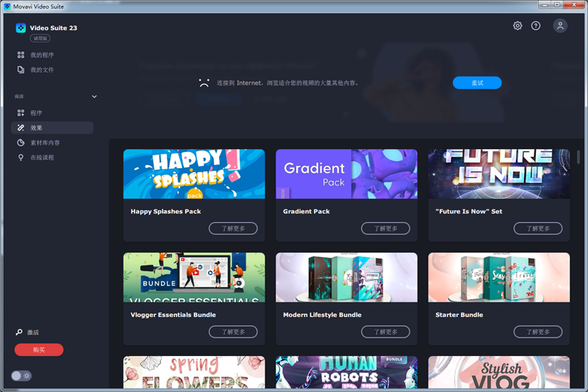
Task: Open the settings gear icon
Action: [517, 26]
